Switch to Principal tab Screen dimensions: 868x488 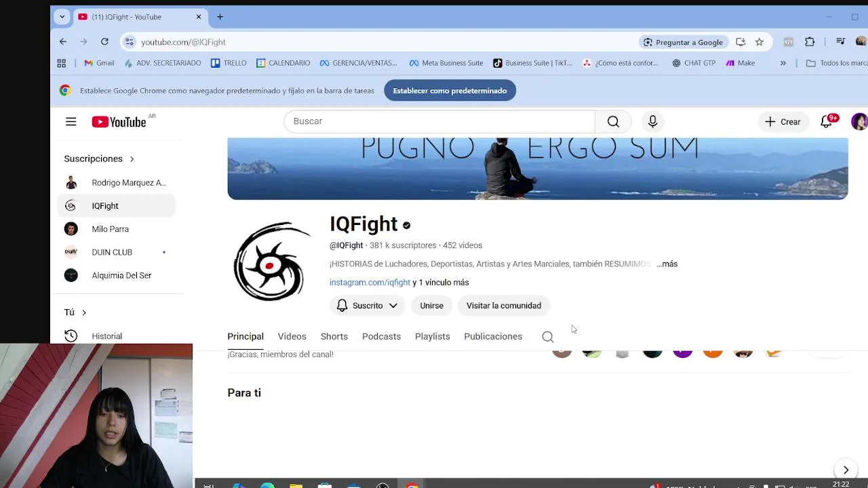(245, 337)
